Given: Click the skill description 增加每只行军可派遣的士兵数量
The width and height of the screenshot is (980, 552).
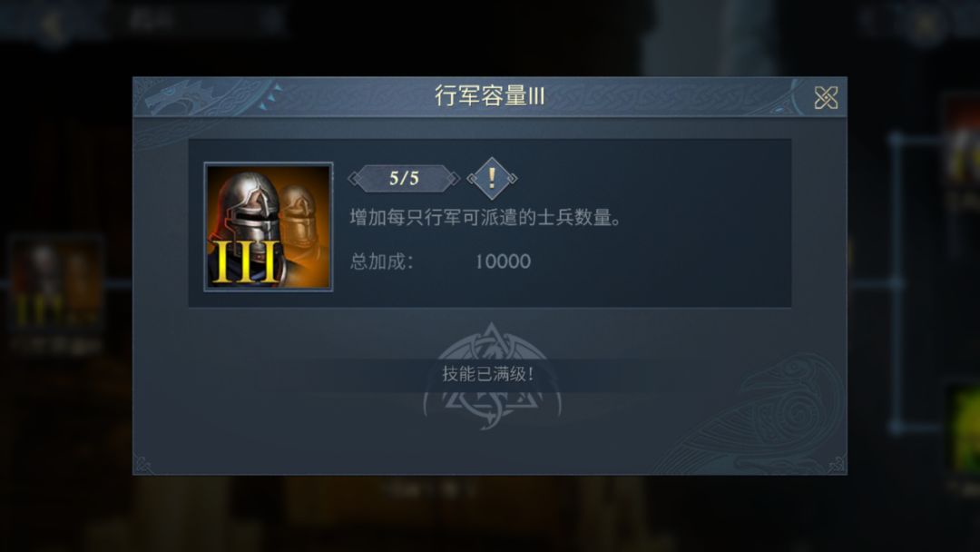Looking at the screenshot, I should (x=485, y=218).
